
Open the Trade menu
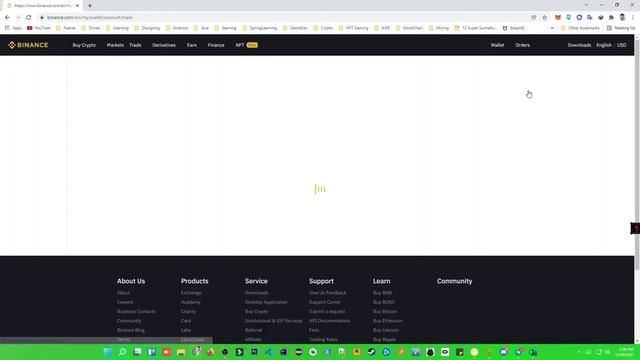click(135, 45)
